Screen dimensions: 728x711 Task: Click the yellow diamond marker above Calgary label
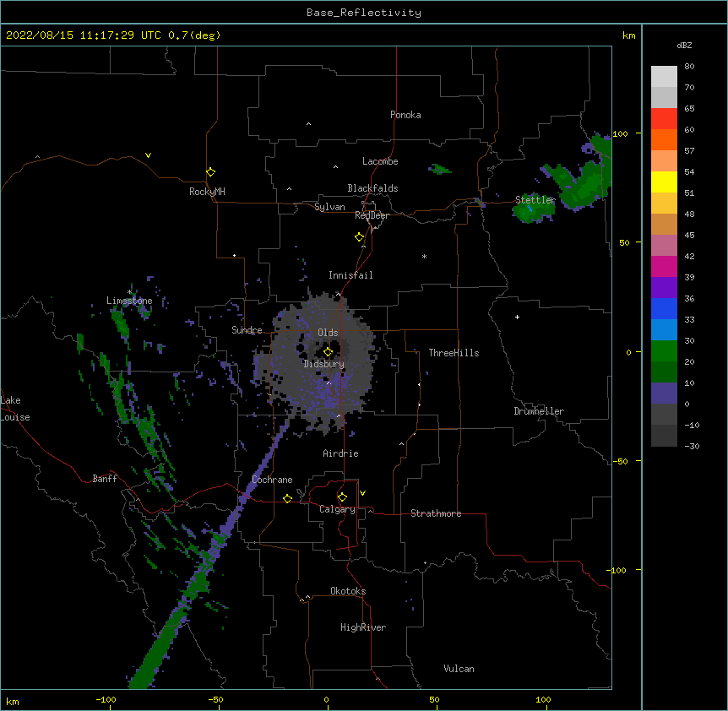[x=342, y=497]
